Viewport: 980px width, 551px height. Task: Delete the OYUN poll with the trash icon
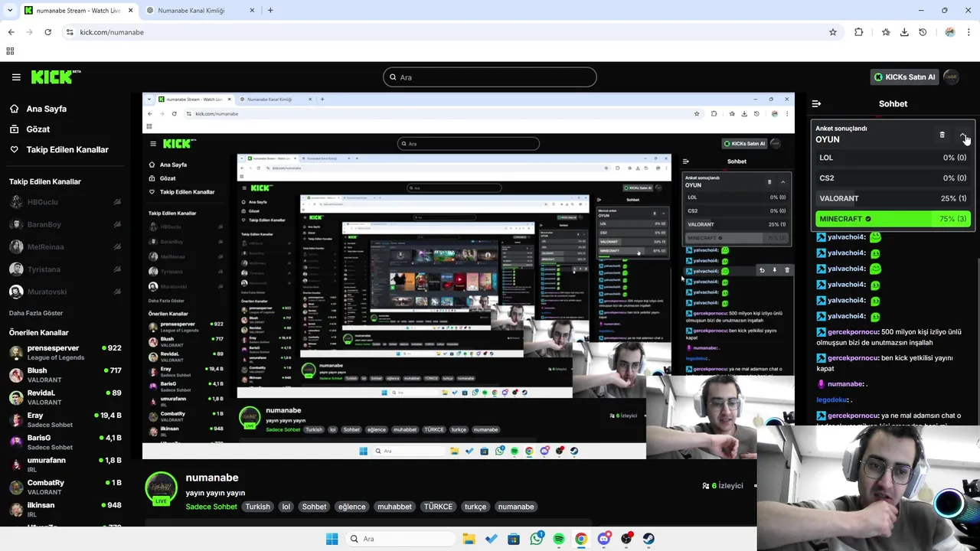point(942,135)
